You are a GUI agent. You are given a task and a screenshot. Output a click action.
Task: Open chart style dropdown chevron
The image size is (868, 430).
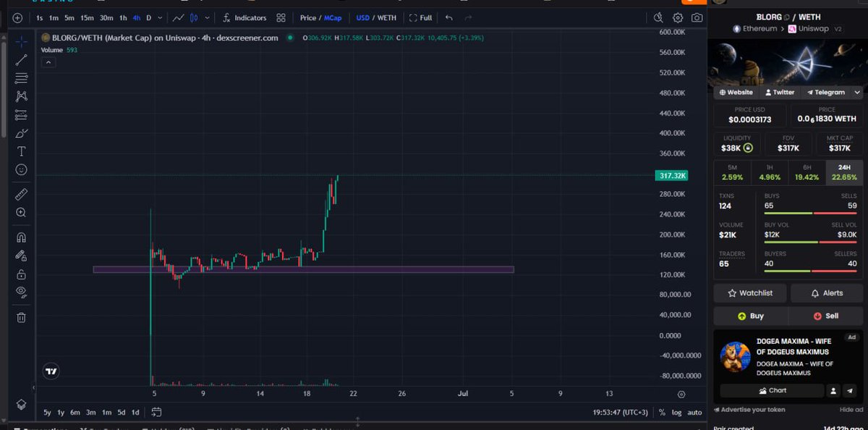pos(208,17)
